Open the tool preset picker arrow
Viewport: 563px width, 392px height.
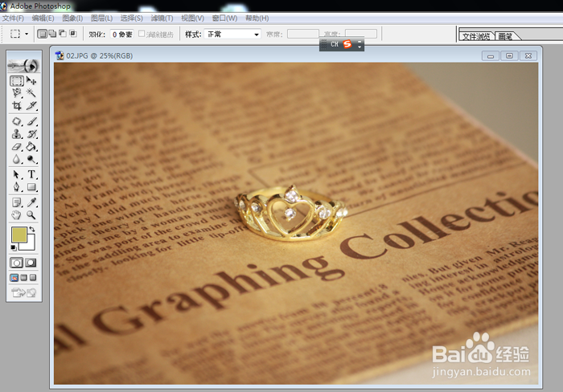point(27,35)
